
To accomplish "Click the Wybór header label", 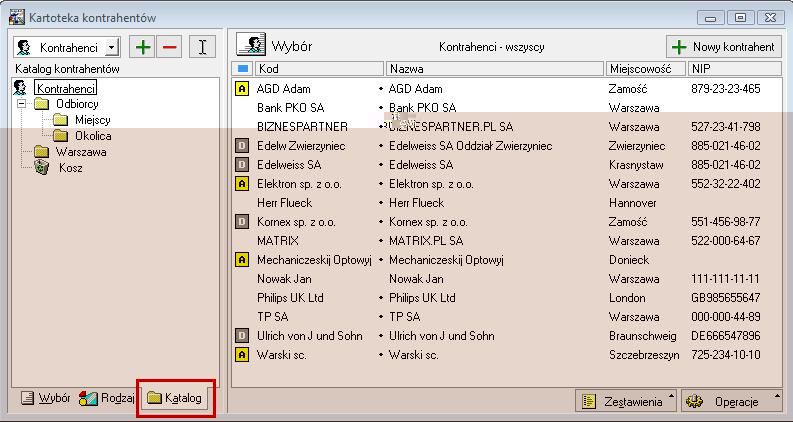I will click(292, 47).
